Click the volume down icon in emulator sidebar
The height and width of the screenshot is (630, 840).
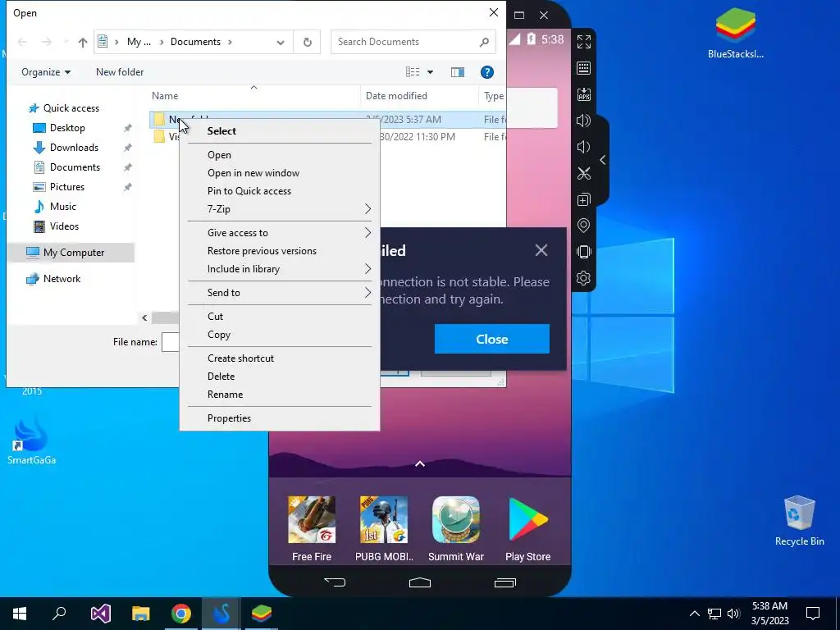583,147
